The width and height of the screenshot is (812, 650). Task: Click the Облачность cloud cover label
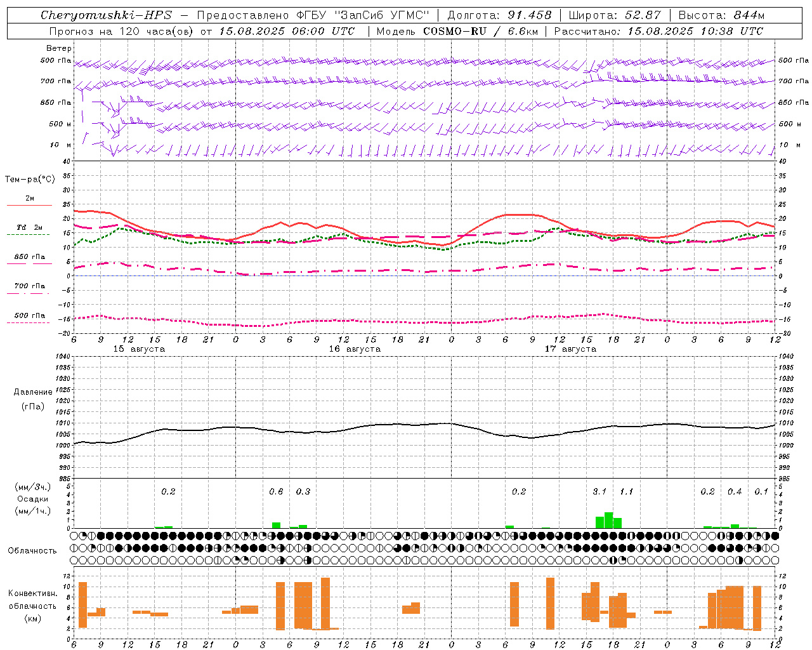(32, 551)
